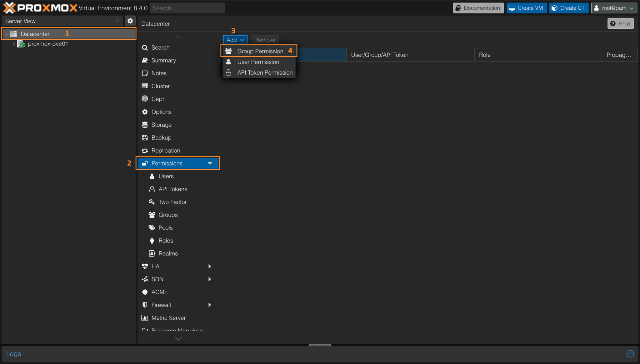Choose API Token Permission menu entry

[264, 72]
